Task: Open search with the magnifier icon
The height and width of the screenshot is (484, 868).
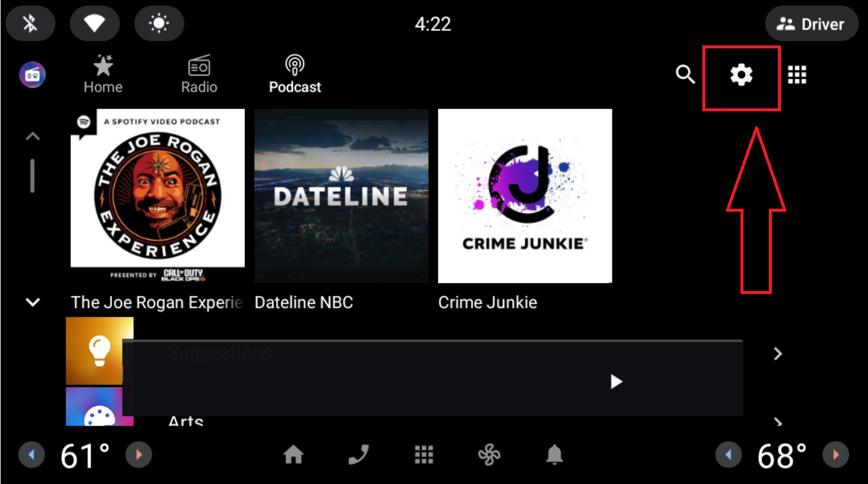Action: point(685,75)
